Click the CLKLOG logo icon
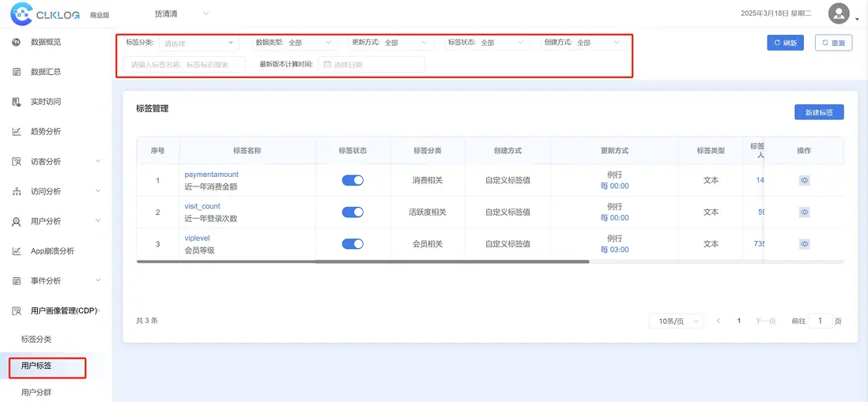The width and height of the screenshot is (868, 402). pyautogui.click(x=21, y=14)
